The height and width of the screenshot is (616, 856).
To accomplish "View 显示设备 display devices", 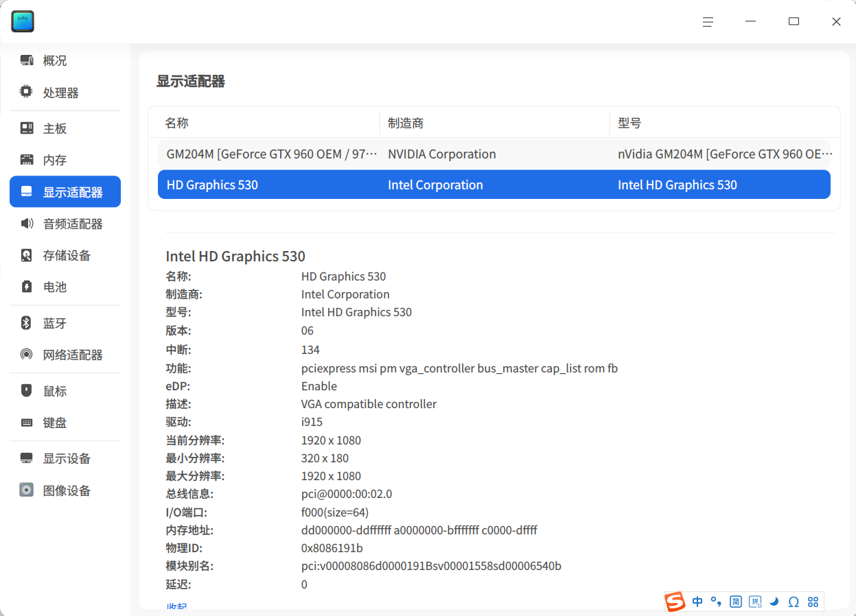I will pyautogui.click(x=65, y=458).
